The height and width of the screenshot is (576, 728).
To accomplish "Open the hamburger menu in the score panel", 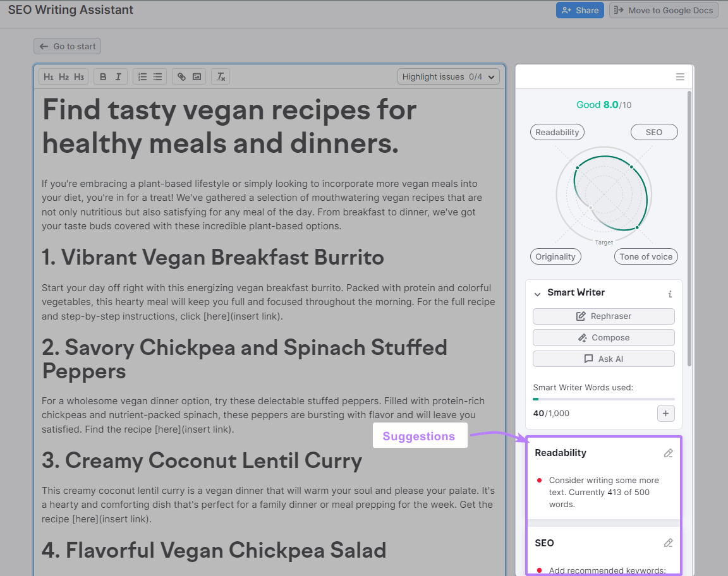I will point(680,76).
